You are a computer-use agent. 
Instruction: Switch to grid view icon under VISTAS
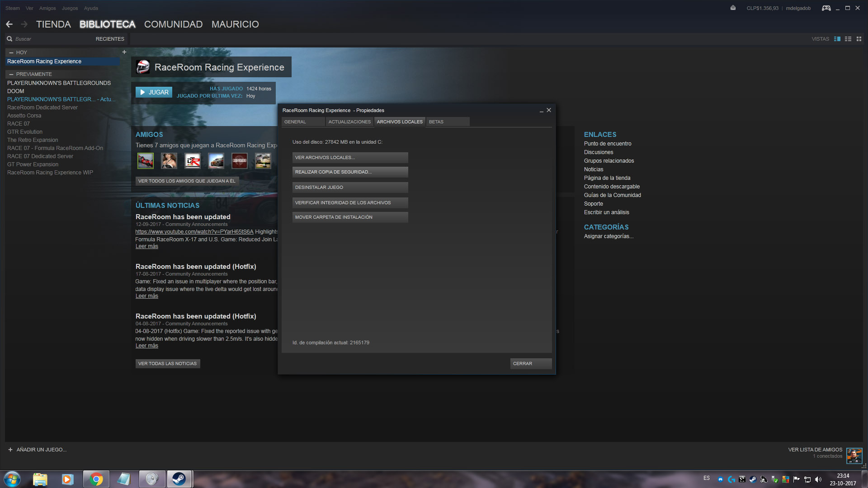pos(859,39)
